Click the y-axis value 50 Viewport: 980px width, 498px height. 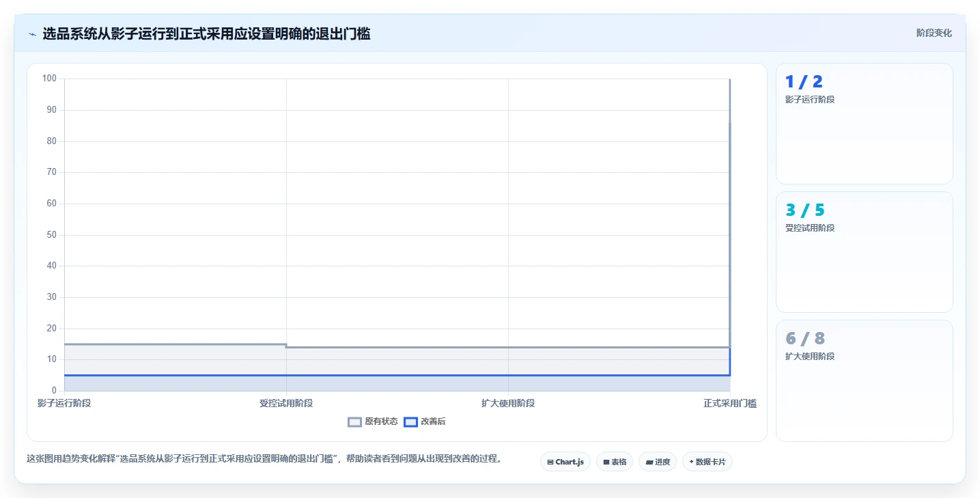point(51,235)
